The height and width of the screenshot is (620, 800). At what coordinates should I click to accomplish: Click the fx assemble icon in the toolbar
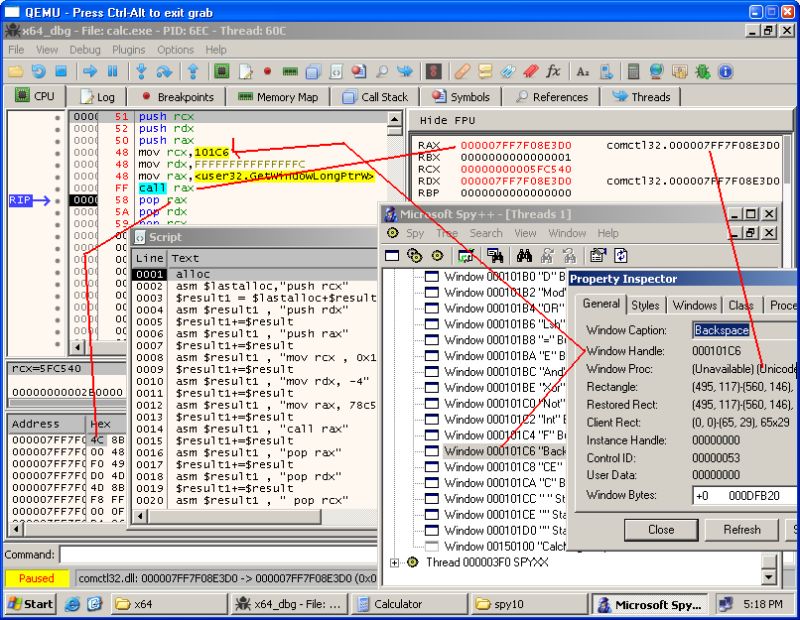pos(553,72)
